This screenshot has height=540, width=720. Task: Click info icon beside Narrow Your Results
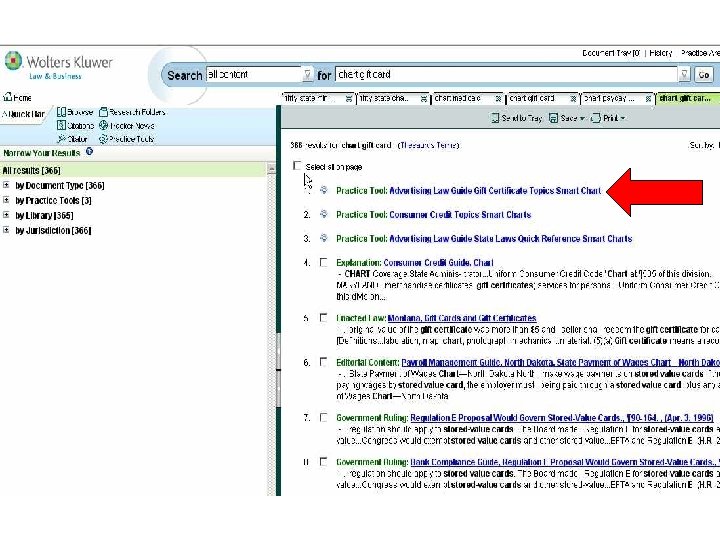pyautogui.click(x=90, y=151)
